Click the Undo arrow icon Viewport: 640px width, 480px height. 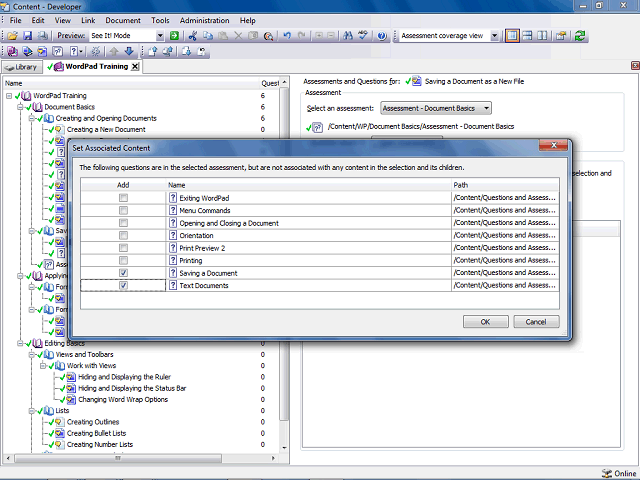click(x=287, y=36)
